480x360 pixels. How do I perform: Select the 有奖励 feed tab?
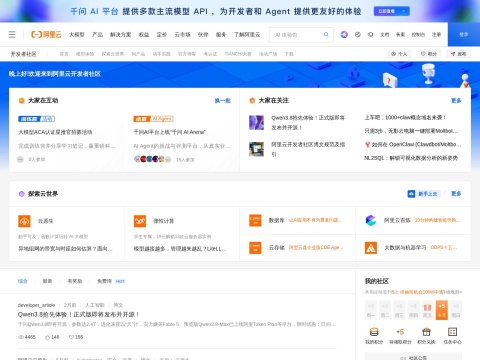75,281
